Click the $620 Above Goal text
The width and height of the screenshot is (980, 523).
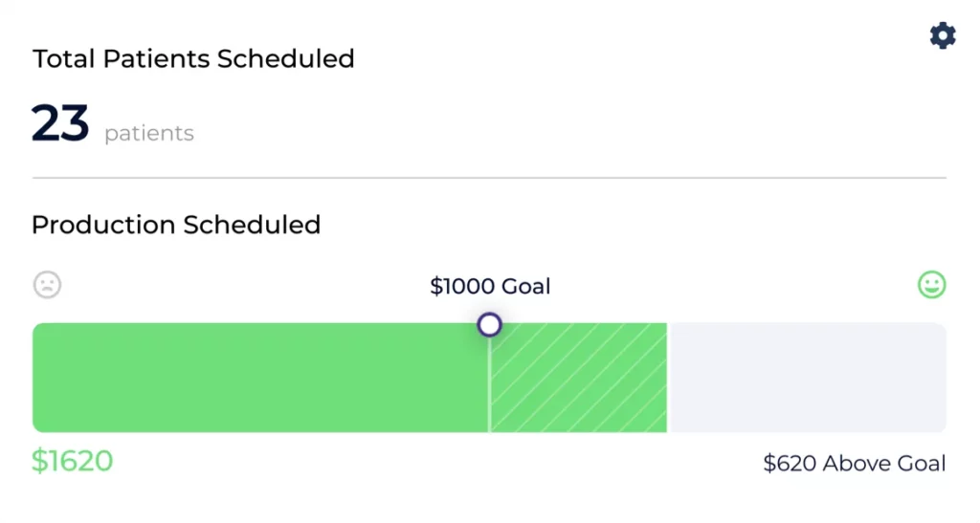[x=854, y=464]
